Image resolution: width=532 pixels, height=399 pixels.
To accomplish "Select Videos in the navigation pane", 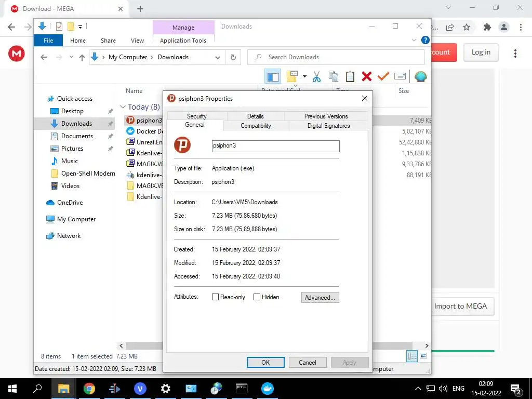I will click(x=70, y=186).
